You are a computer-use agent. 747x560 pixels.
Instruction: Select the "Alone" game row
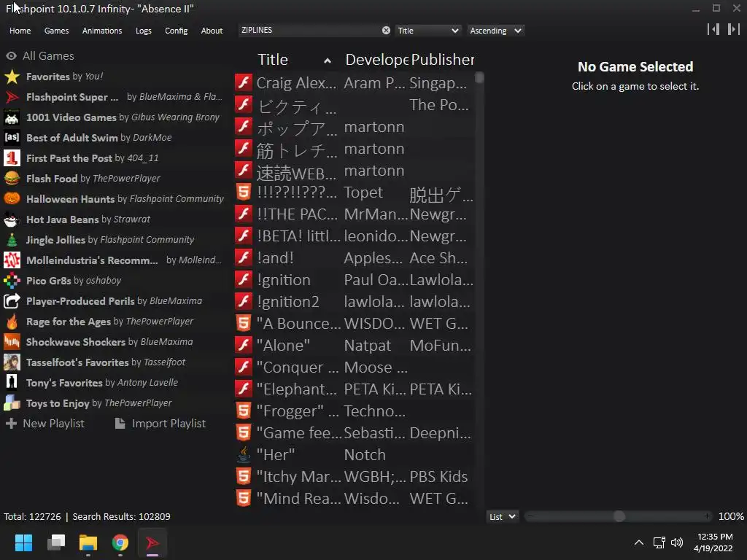click(x=355, y=345)
